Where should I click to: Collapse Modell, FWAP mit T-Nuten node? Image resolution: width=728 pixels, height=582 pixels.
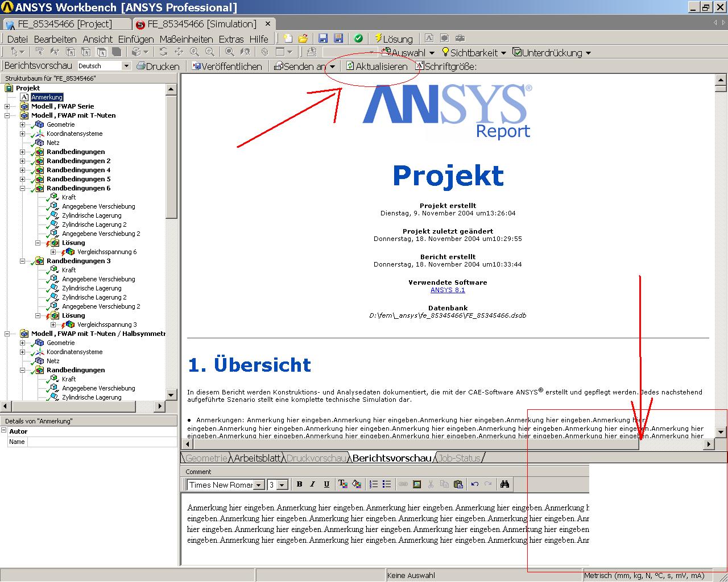[7, 115]
